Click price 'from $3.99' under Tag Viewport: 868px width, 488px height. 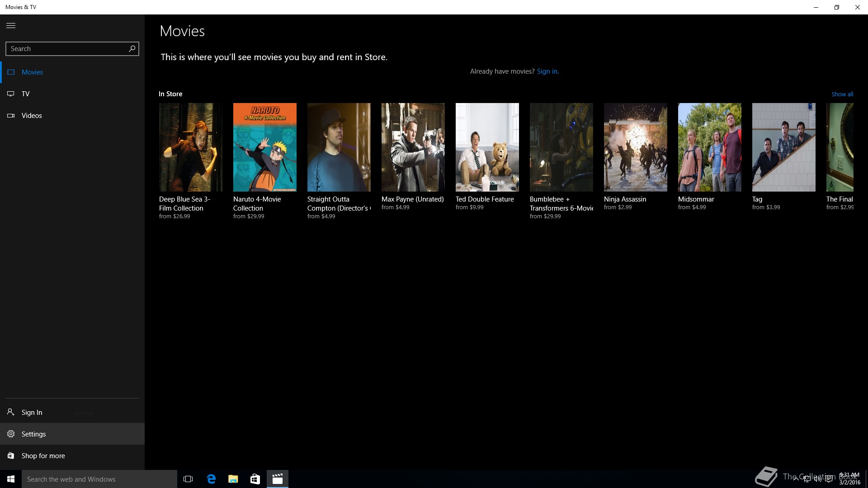(766, 207)
